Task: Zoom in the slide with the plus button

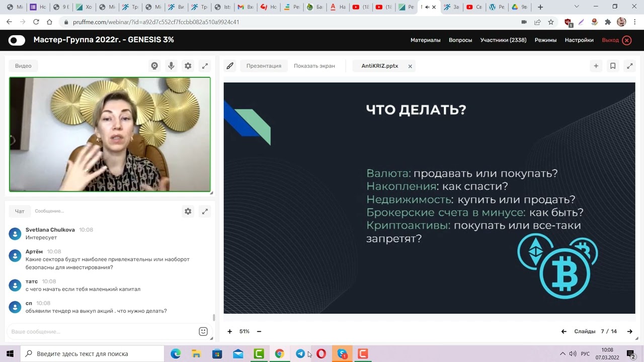Action: (230, 331)
